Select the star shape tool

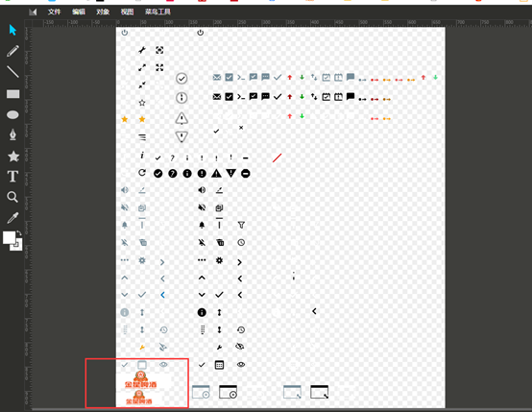pos(13,157)
